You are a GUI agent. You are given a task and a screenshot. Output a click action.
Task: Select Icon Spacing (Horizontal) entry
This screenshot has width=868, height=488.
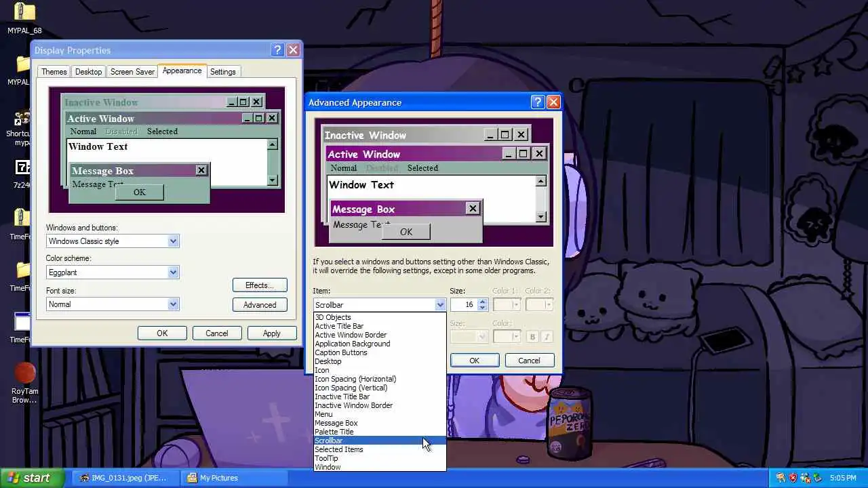[x=380, y=379]
